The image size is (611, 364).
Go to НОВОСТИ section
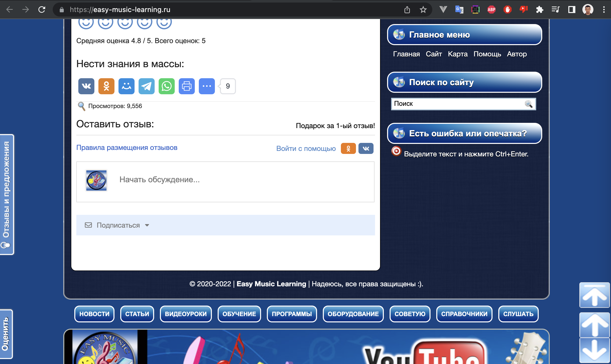click(94, 314)
